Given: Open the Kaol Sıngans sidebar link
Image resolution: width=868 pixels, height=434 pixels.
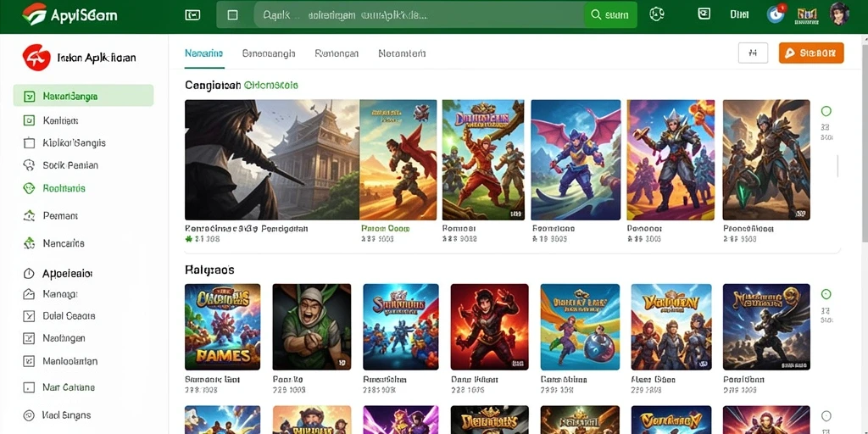Looking at the screenshot, I should click(x=66, y=415).
